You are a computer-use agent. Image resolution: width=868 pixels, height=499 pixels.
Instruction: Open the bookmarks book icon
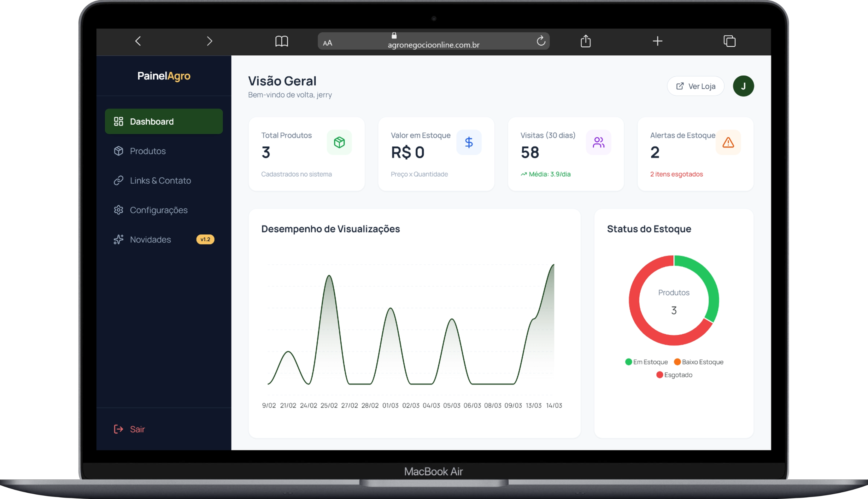click(281, 41)
